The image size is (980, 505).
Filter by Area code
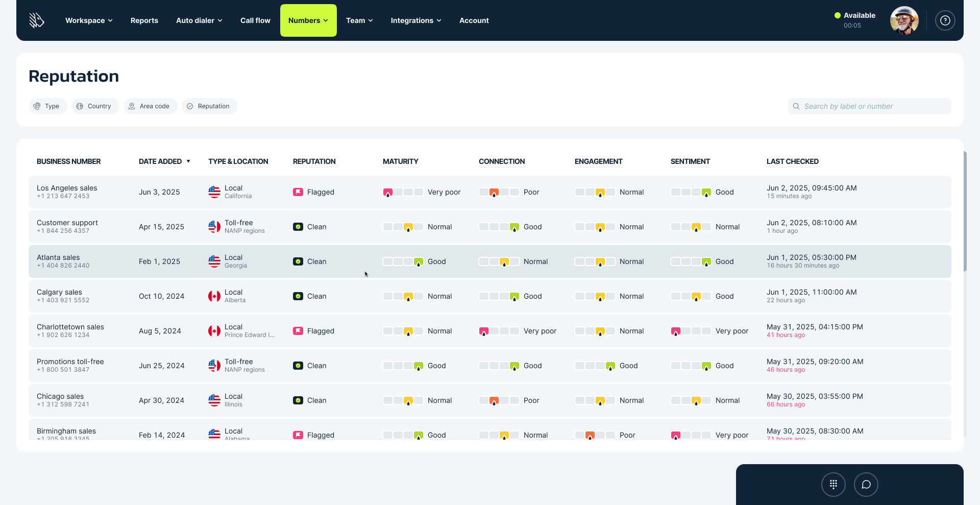pyautogui.click(x=150, y=106)
